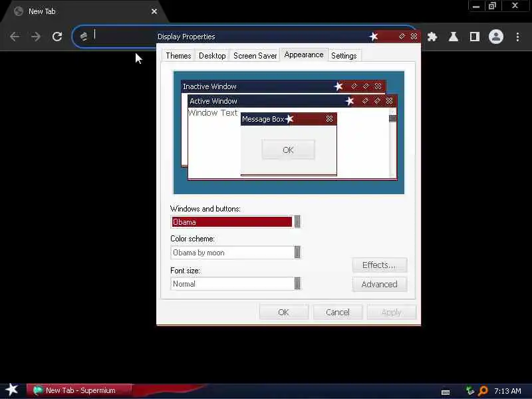Viewport: 532px width, 399px height.
Task: Switch to the Screen Saver tab
Action: tap(255, 56)
